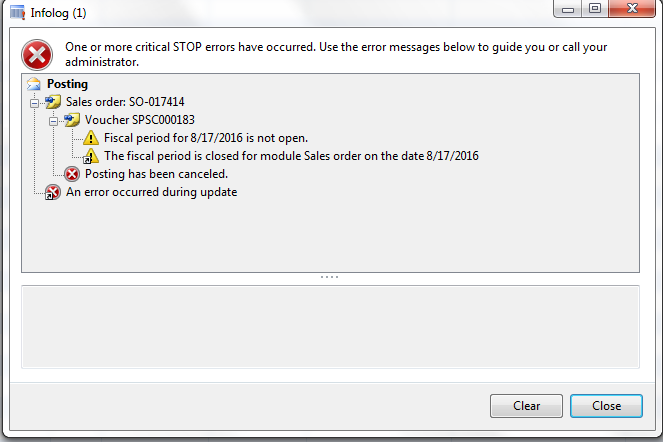
Task: Click error icon beside 'An error occurred during update'
Action: click(x=53, y=192)
